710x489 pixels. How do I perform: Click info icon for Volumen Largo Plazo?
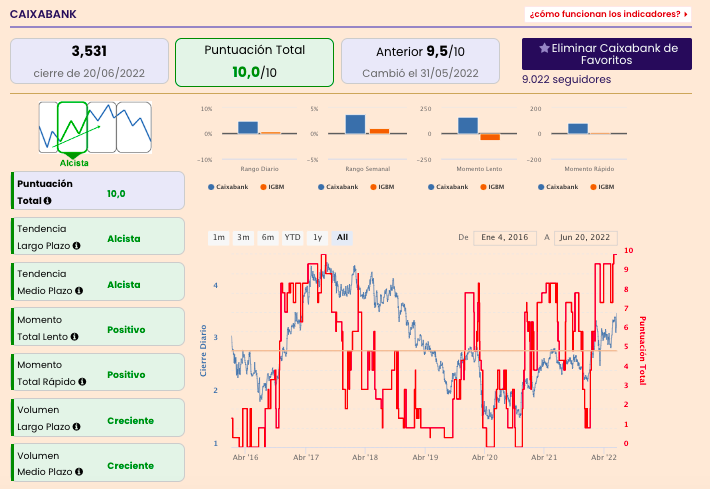77,427
